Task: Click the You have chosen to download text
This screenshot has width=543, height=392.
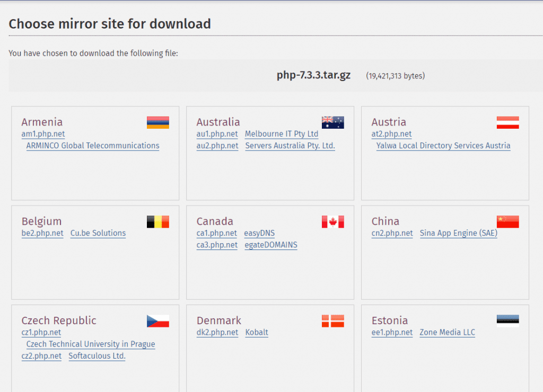Action: 93,54
